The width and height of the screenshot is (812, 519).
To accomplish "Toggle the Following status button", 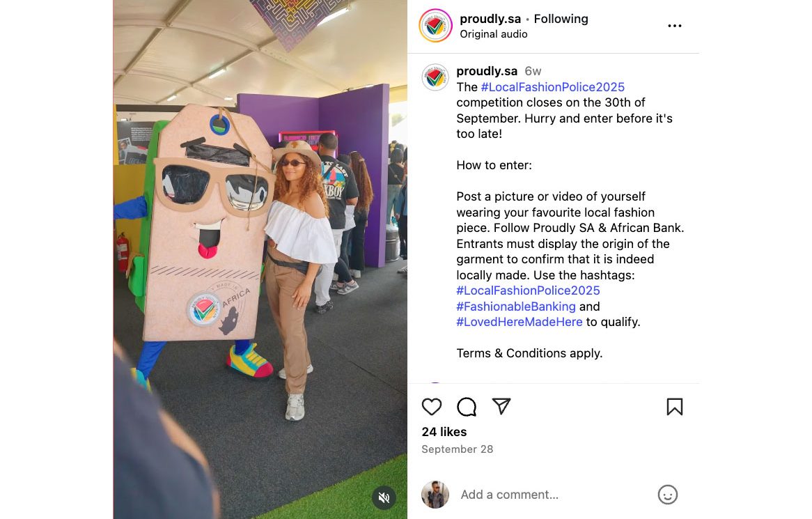I will click(561, 20).
